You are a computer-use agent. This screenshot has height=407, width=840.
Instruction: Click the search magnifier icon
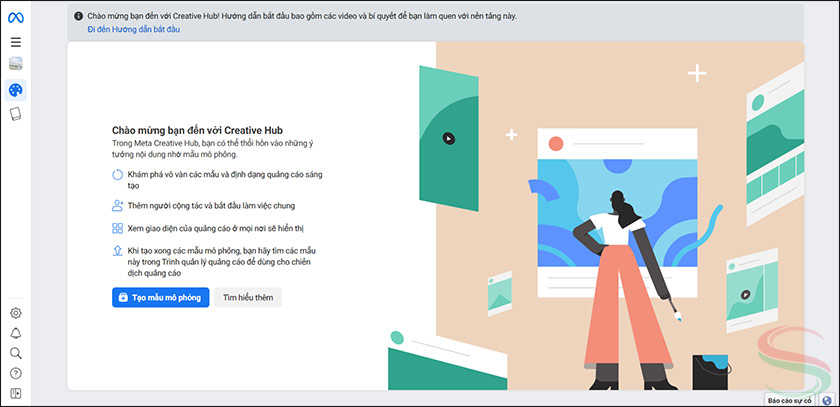[16, 353]
